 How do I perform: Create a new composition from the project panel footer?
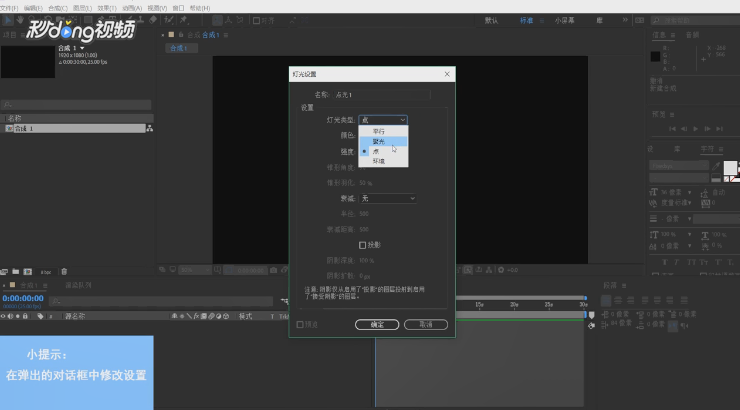pos(28,272)
